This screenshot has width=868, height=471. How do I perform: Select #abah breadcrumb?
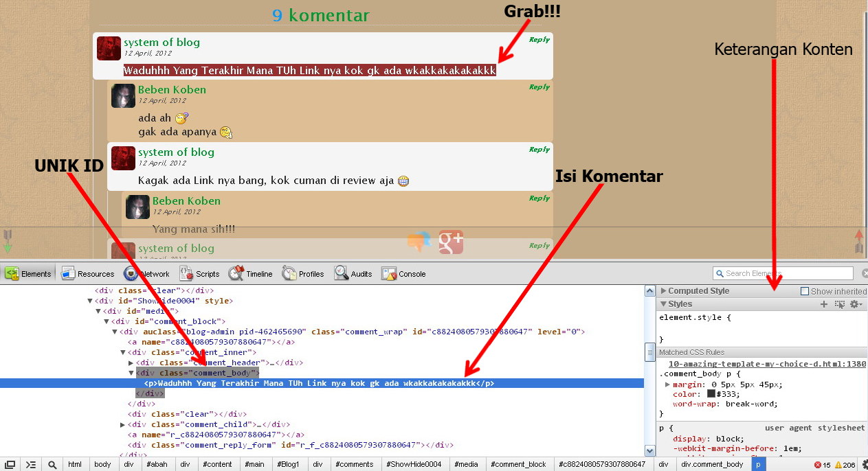[x=157, y=464]
